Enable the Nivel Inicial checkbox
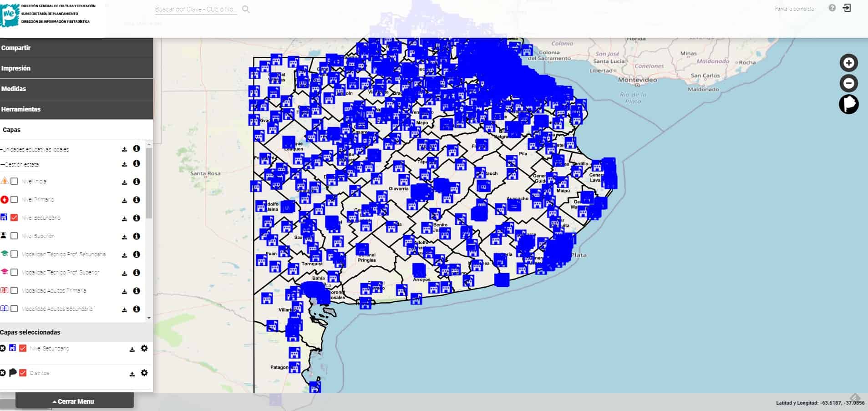 [14, 181]
